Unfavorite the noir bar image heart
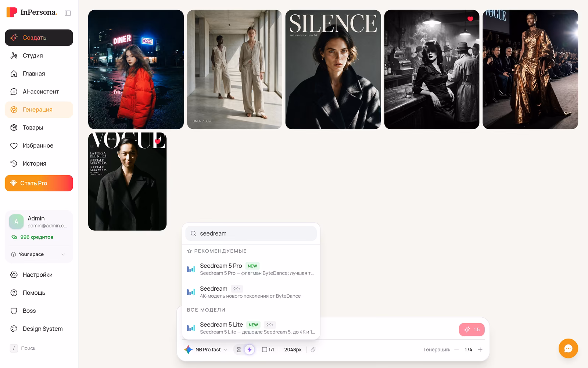The width and height of the screenshot is (588, 368). pos(470,19)
